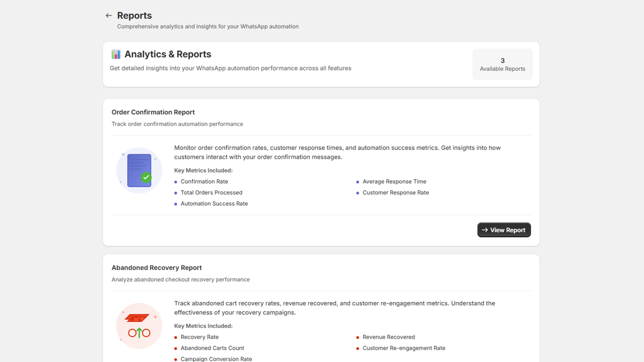Click the green checkmark on the order report icon
Screen dimensions: 644x362
coord(147,177)
